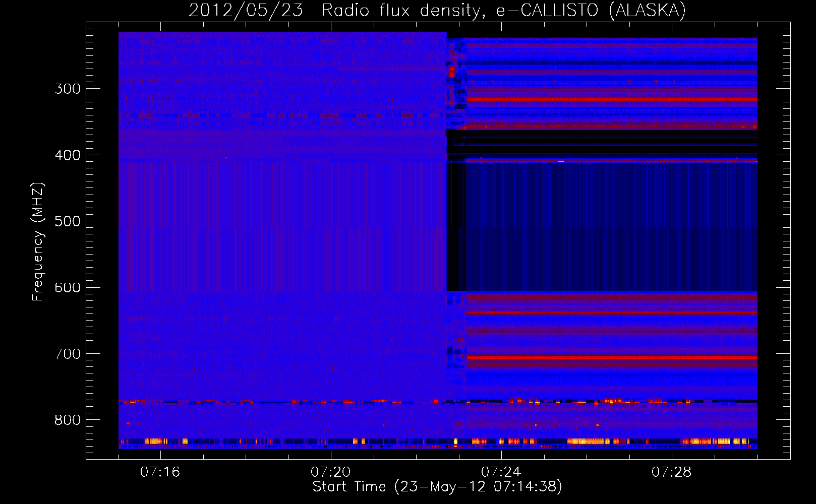
Task: Click the 400 frequency tick label
Action: point(68,155)
